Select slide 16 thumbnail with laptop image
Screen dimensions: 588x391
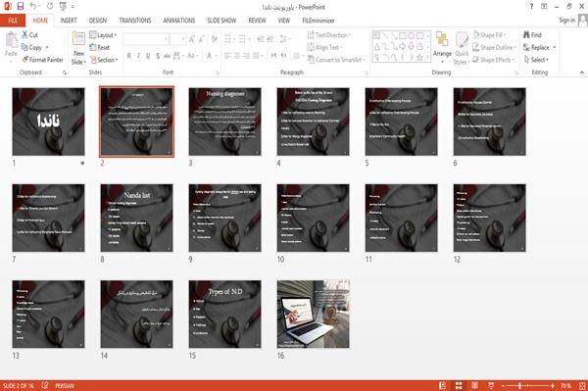point(314,315)
